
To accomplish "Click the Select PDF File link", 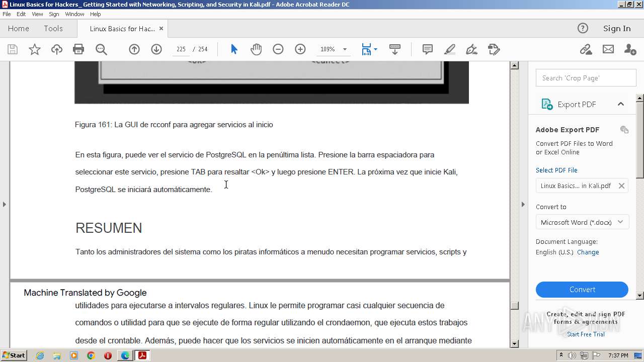I will click(556, 170).
